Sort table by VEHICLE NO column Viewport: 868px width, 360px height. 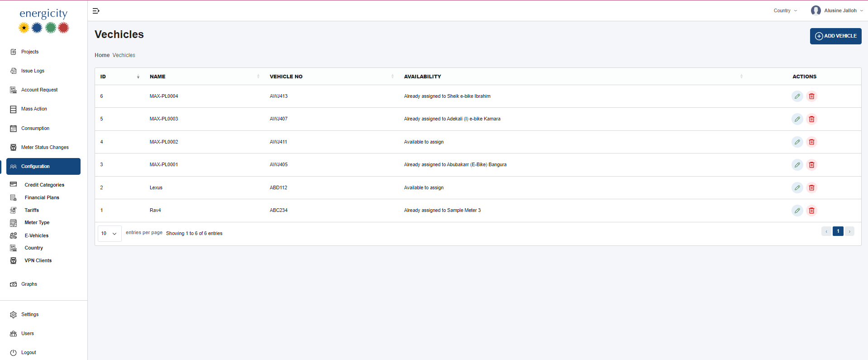pos(331,77)
